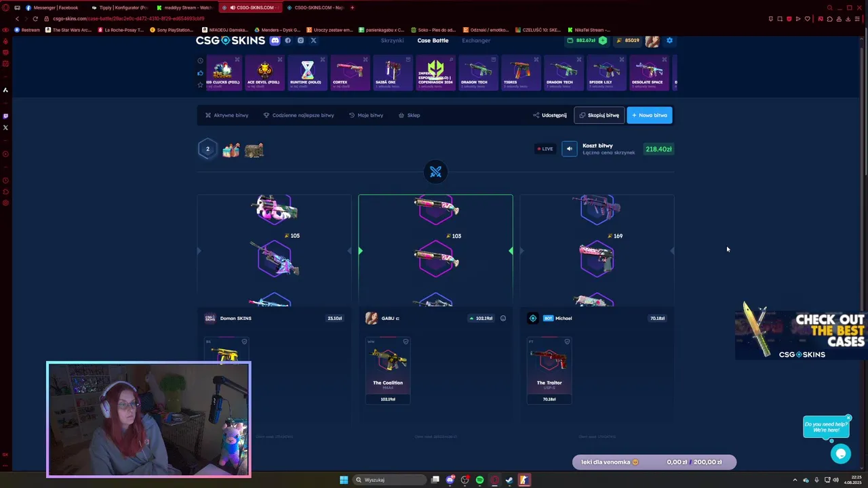
Task: Click the crossed swords battle icon
Action: click(435, 172)
